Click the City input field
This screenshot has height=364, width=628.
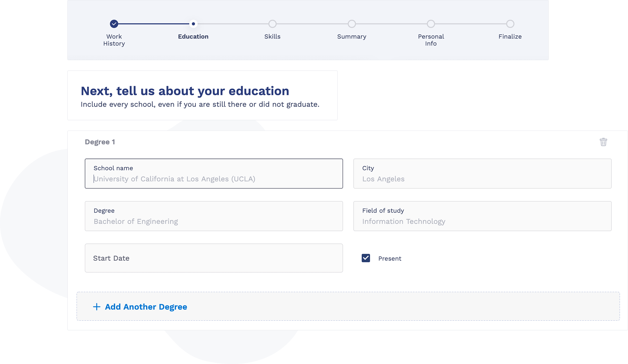482,173
